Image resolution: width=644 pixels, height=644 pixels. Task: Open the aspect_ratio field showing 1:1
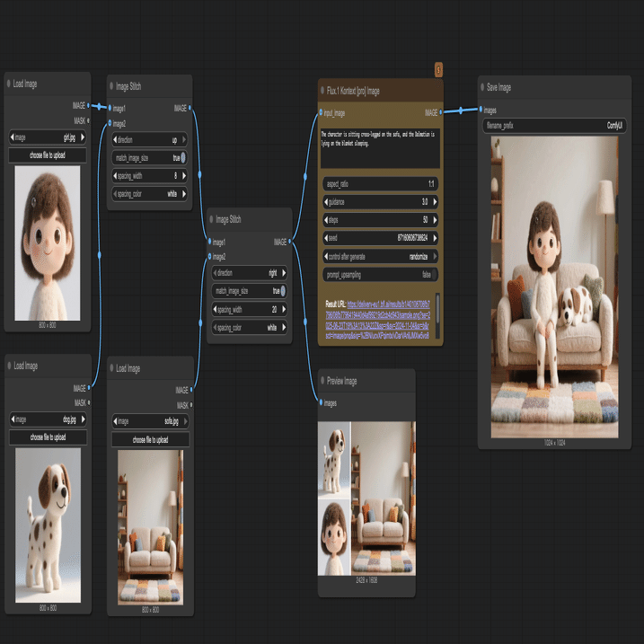(380, 183)
